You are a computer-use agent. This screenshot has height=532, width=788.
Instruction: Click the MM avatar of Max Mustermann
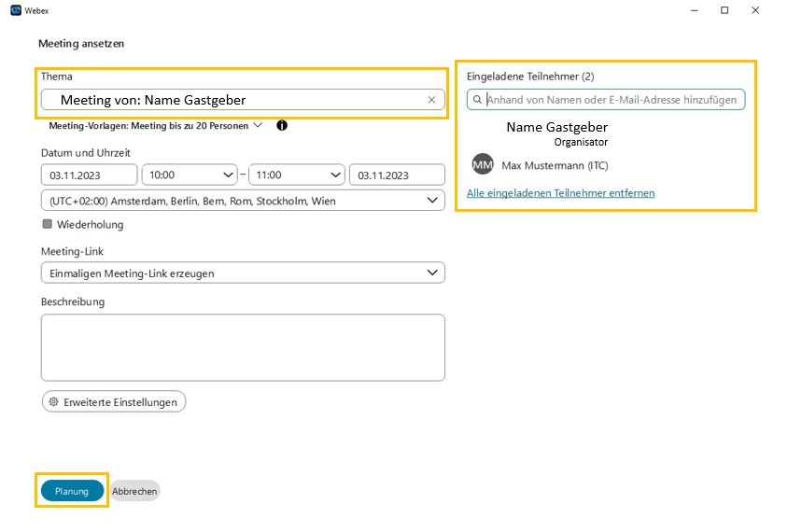(x=483, y=164)
